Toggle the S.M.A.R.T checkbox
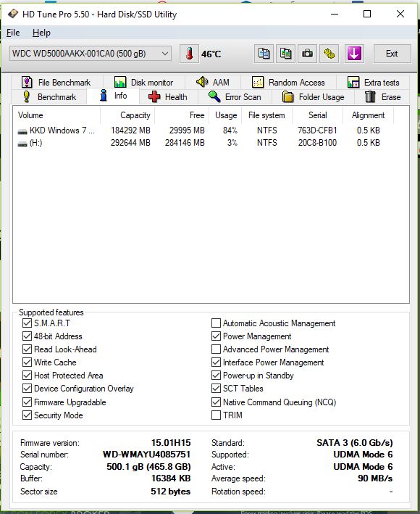420x514 pixels. [x=27, y=323]
